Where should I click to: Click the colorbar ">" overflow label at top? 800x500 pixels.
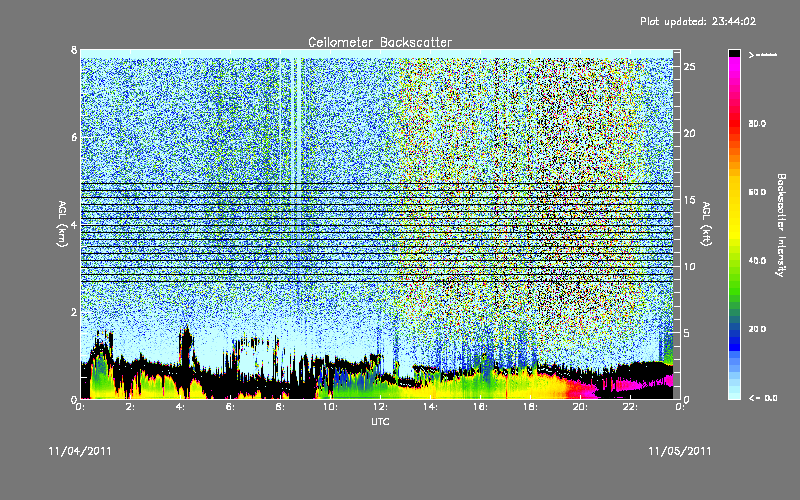(x=762, y=55)
